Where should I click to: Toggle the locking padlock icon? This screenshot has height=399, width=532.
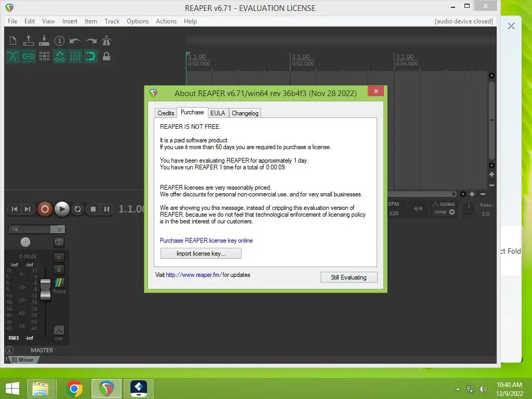tap(107, 56)
